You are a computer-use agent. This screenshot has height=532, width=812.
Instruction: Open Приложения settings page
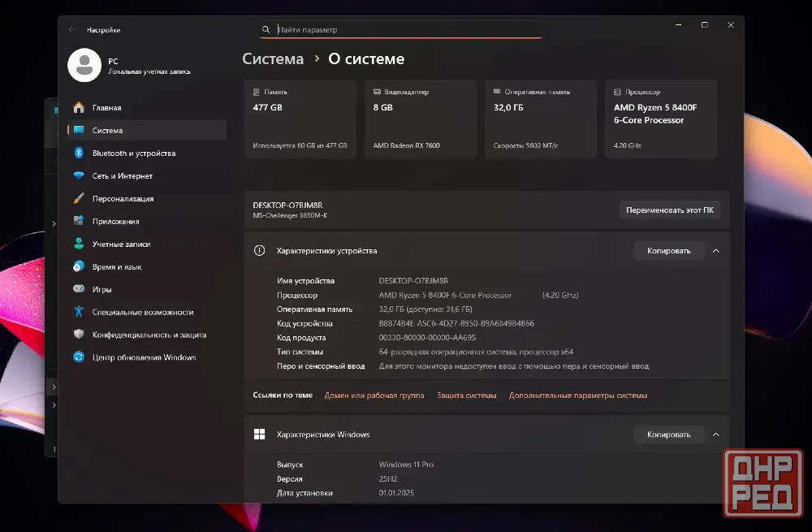point(147,221)
